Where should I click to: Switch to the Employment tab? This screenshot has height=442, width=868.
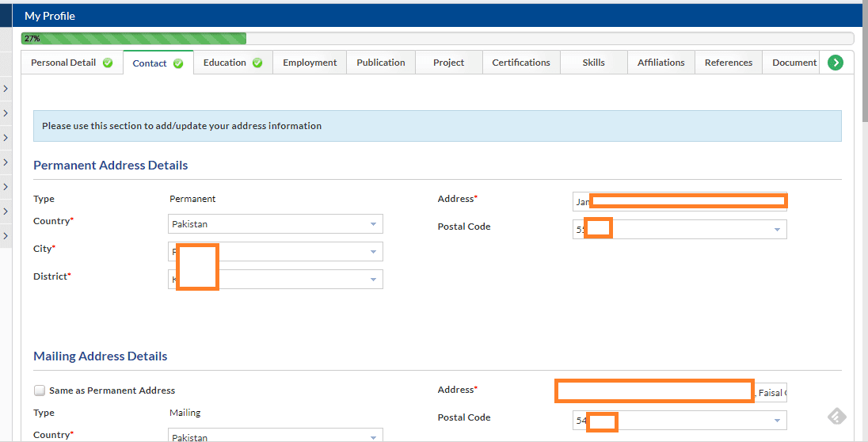pyautogui.click(x=310, y=63)
